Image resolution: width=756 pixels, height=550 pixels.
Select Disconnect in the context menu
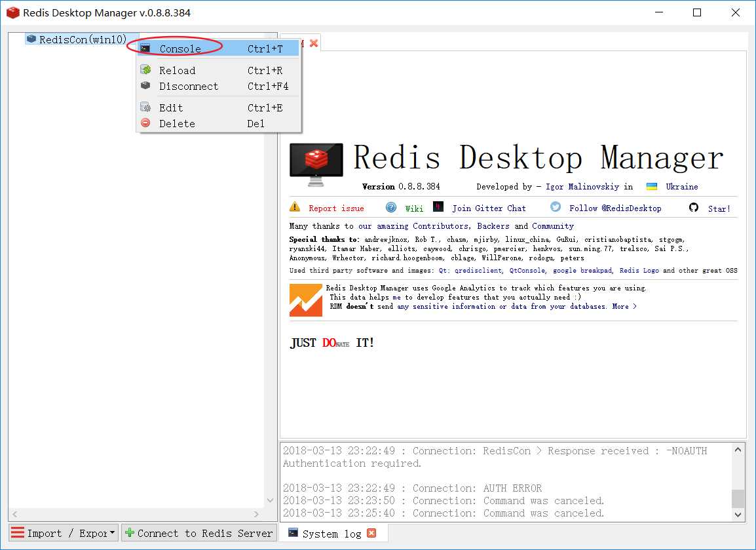coord(218,87)
